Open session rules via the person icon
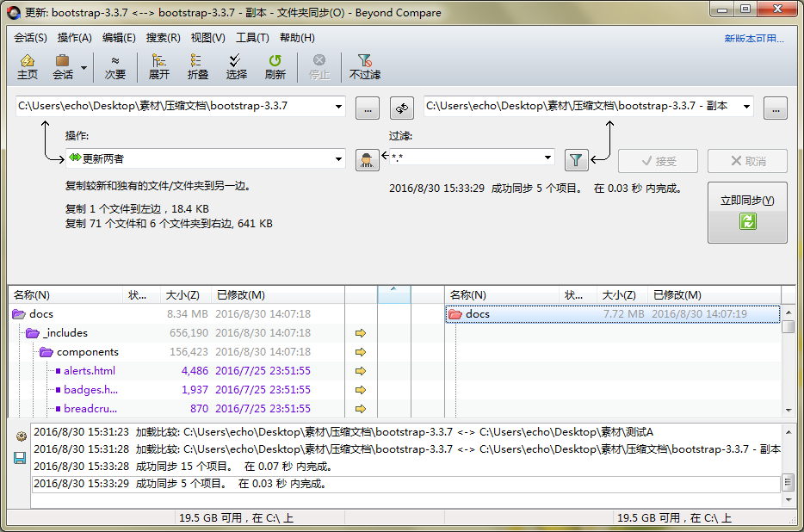Viewport: 804px width, 532px height. coord(366,160)
